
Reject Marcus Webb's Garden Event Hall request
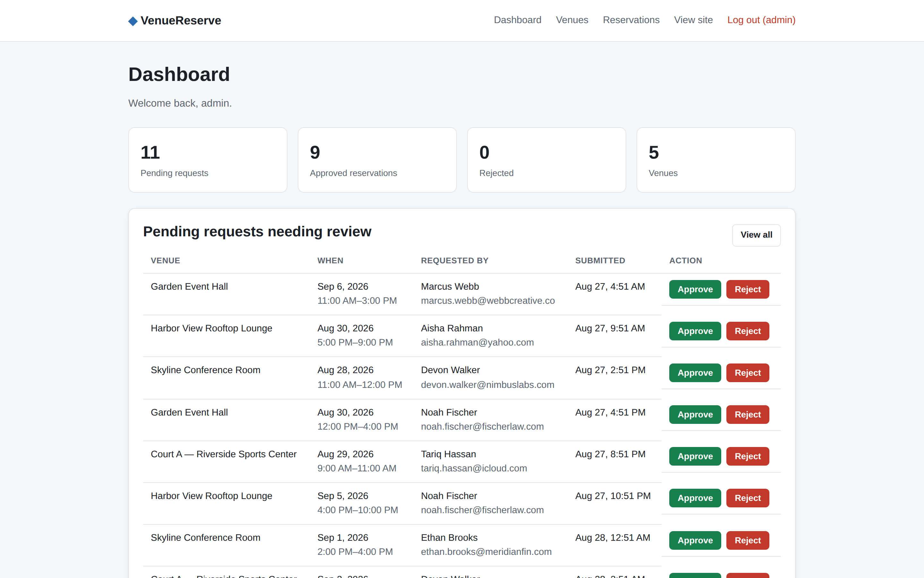[x=748, y=289]
